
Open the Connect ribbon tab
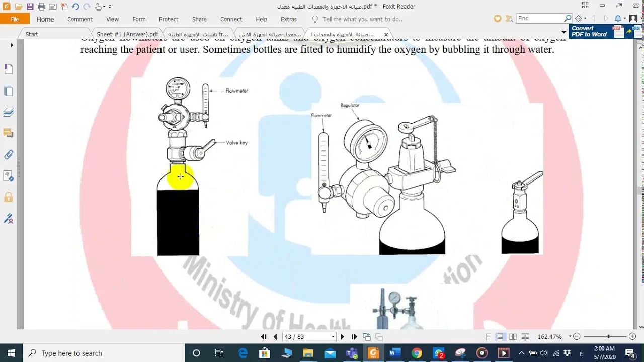tap(231, 19)
